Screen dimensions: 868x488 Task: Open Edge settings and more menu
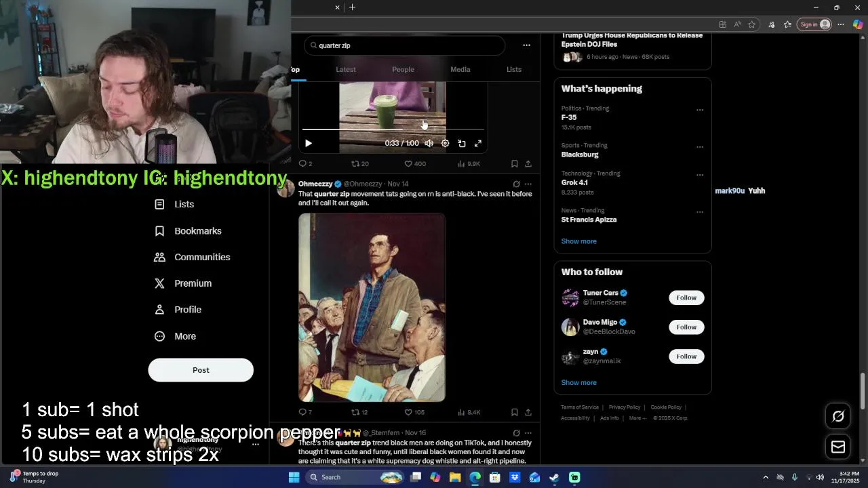841,24
